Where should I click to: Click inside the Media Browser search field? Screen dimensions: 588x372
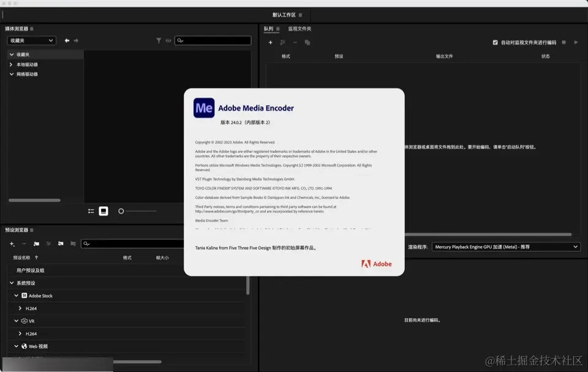pos(213,40)
